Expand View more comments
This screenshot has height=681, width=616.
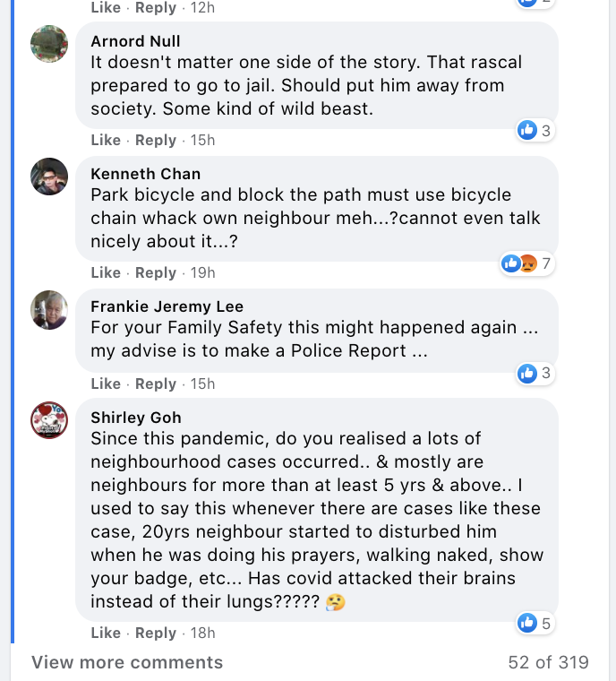tap(127, 663)
